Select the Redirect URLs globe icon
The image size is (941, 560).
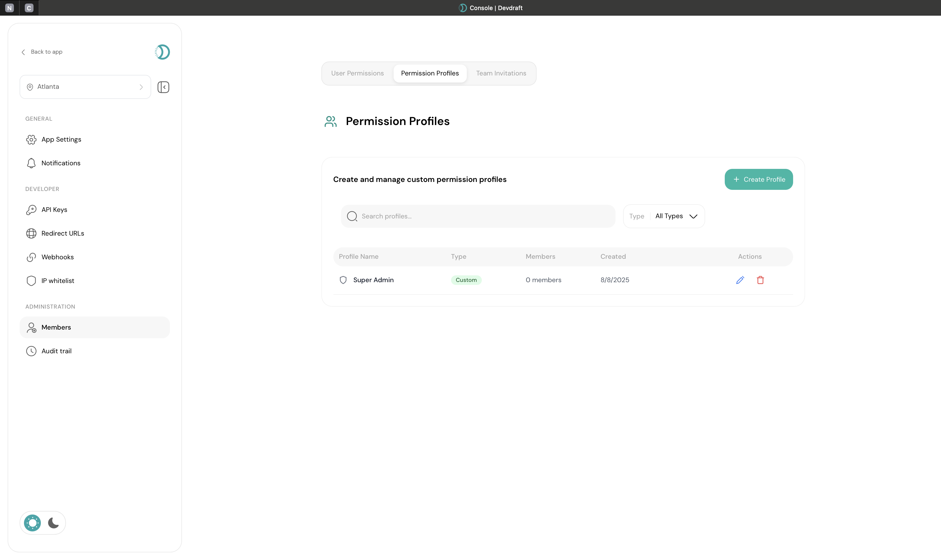(x=31, y=233)
